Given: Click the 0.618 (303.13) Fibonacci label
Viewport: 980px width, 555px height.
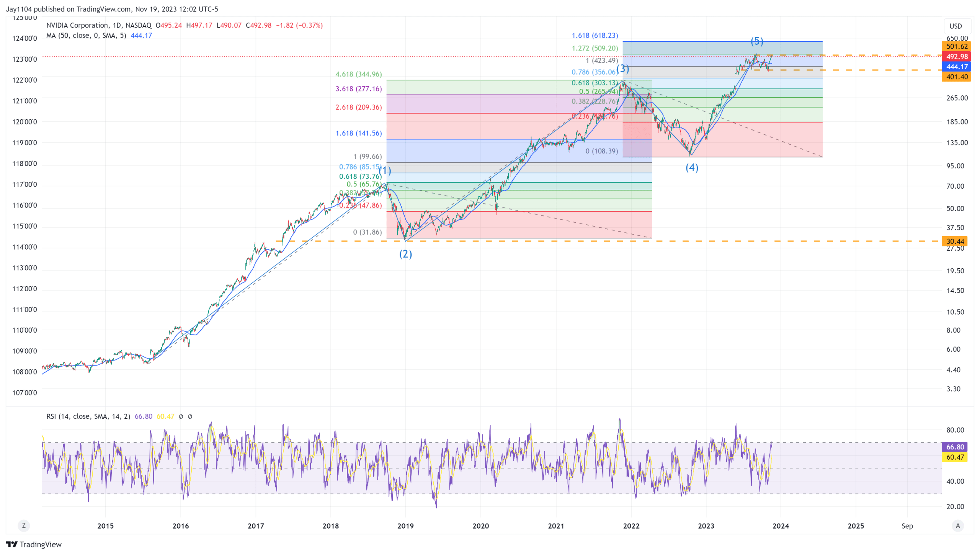Looking at the screenshot, I should click(595, 83).
